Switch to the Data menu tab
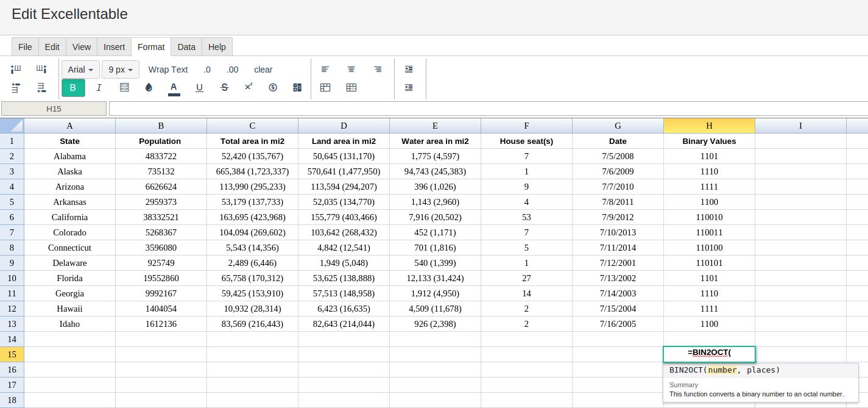This screenshot has height=408, width=868. (x=186, y=47)
